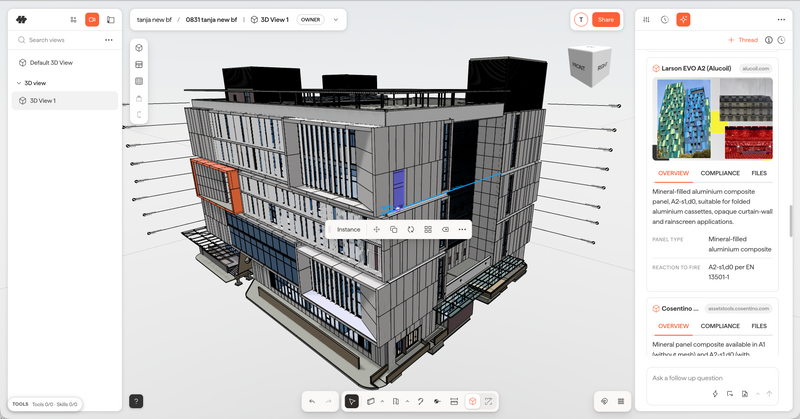Click the layers list icon at the bottom right
This screenshot has height=419, width=800.
621,402
